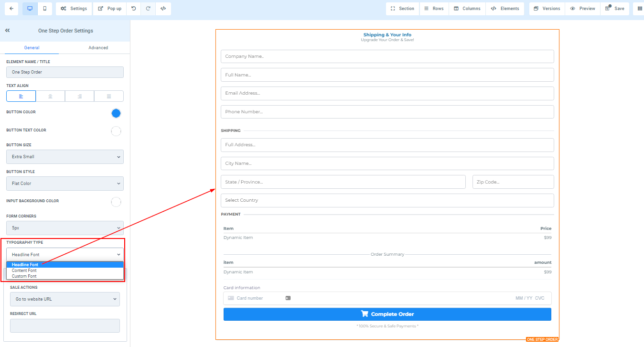This screenshot has width=644, height=347.
Task: Select left text align option
Action: click(x=21, y=96)
